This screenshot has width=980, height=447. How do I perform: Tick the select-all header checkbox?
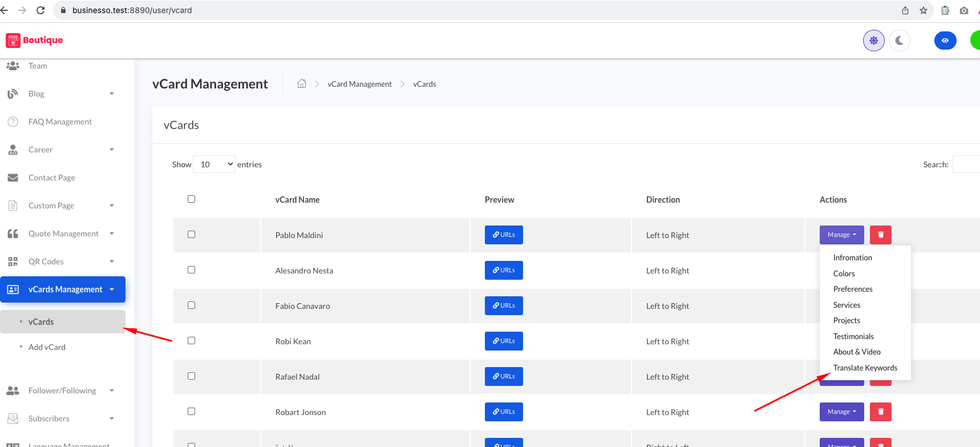(191, 199)
